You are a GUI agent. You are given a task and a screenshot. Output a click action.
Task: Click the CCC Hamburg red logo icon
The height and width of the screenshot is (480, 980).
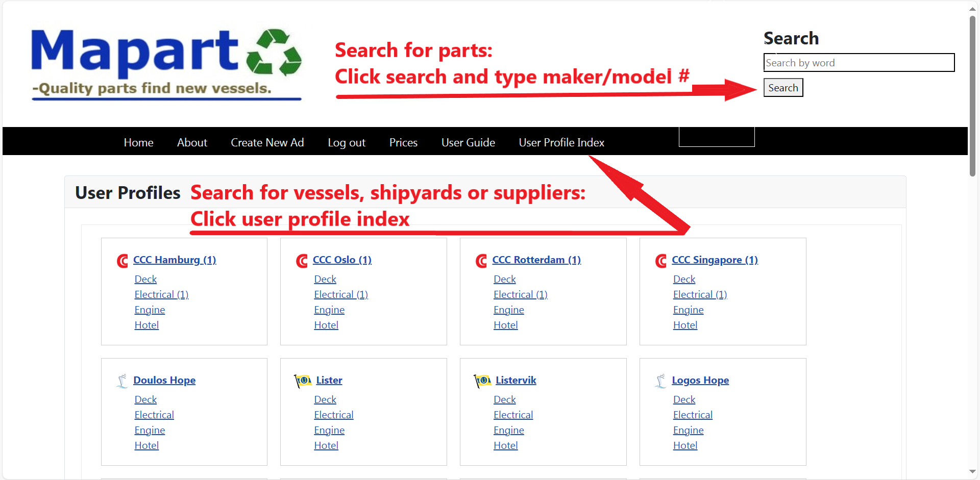tap(122, 261)
